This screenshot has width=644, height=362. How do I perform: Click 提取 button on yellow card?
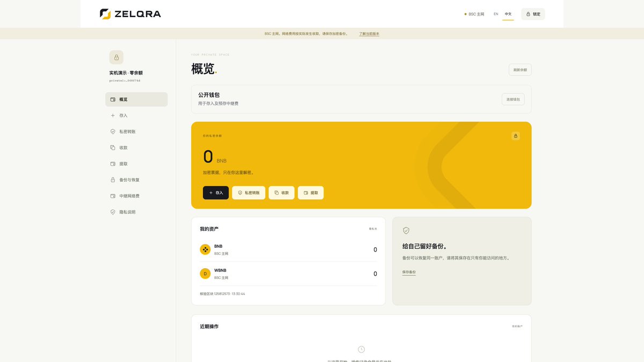(x=311, y=193)
